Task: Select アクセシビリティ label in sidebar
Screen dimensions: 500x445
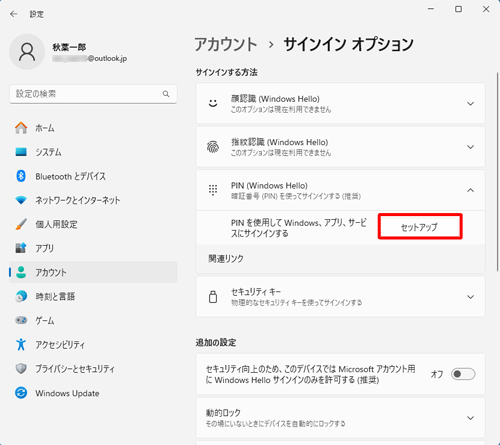Action: point(60,345)
